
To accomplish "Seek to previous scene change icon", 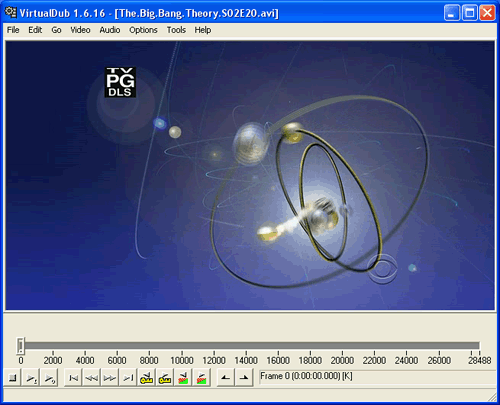I will [x=183, y=378].
